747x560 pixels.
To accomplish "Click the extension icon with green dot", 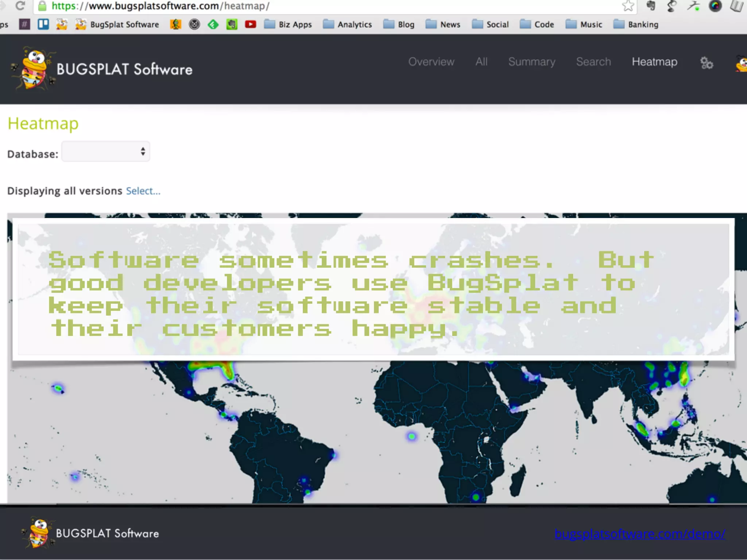I will coord(693,5).
